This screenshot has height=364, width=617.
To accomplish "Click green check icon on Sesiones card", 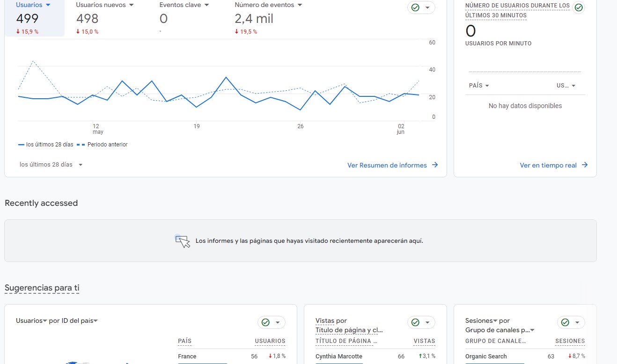I will (565, 322).
